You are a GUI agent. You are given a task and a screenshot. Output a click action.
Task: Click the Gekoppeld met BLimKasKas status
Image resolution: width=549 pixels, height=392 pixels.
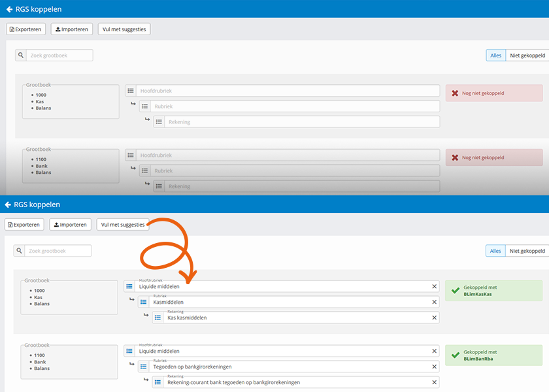493,291
